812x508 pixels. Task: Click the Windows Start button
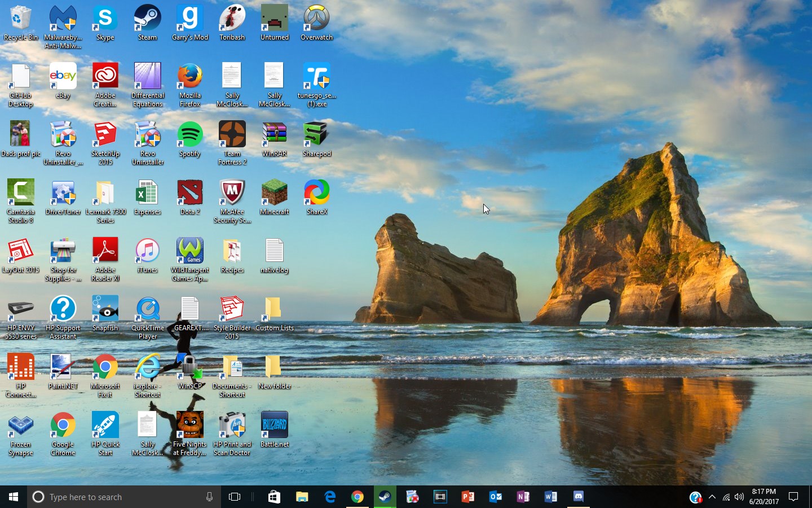14,497
